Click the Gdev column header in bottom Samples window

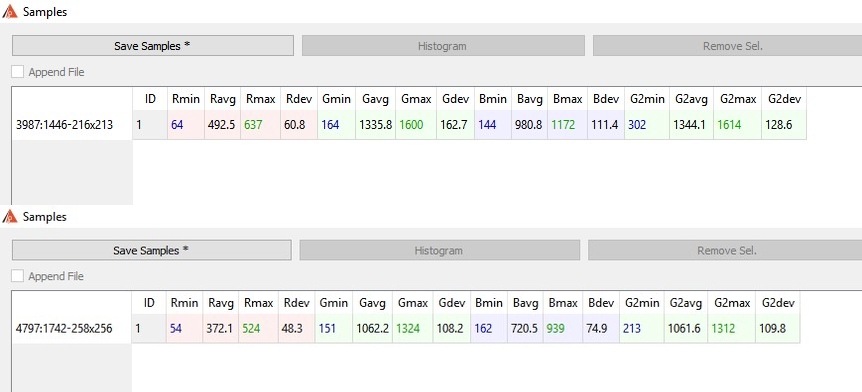click(x=451, y=303)
